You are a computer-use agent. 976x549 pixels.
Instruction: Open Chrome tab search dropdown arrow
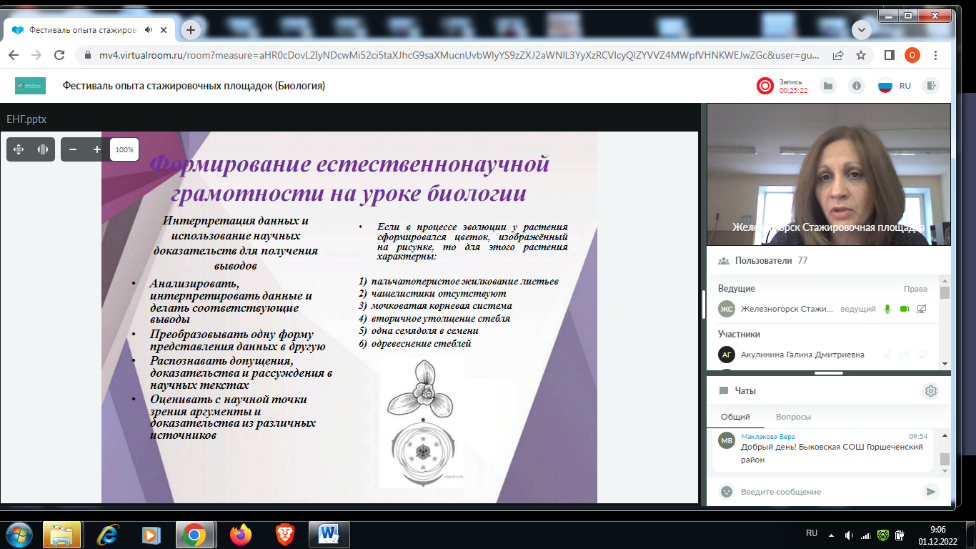861,30
